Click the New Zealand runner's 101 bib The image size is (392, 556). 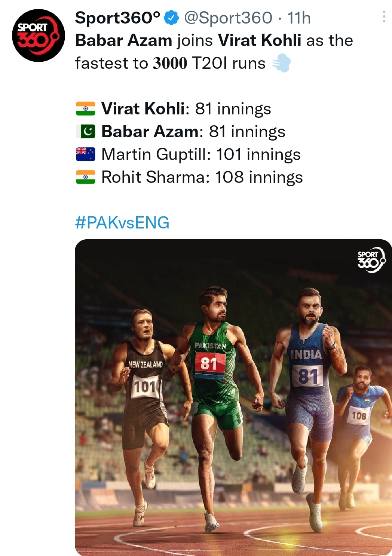click(146, 386)
